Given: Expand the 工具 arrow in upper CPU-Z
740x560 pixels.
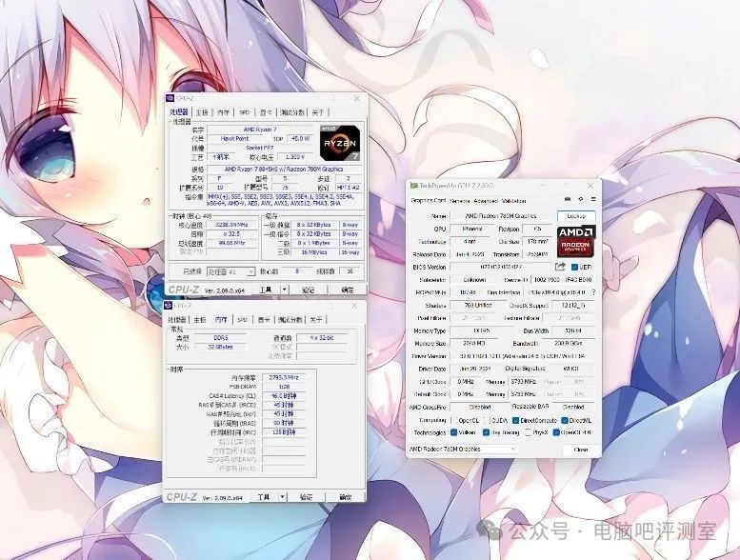Looking at the screenshot, I should (x=284, y=290).
